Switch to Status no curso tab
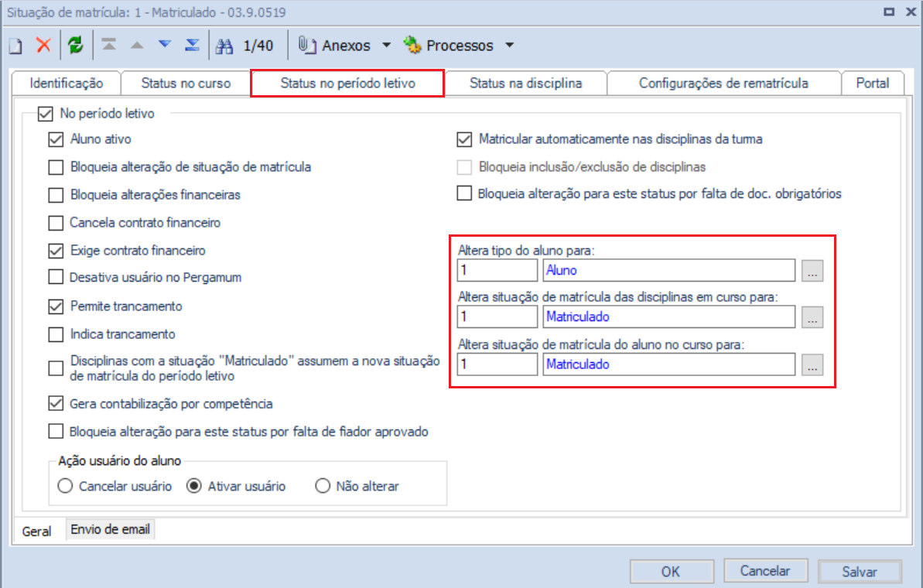The width and height of the screenshot is (923, 588). coord(186,83)
